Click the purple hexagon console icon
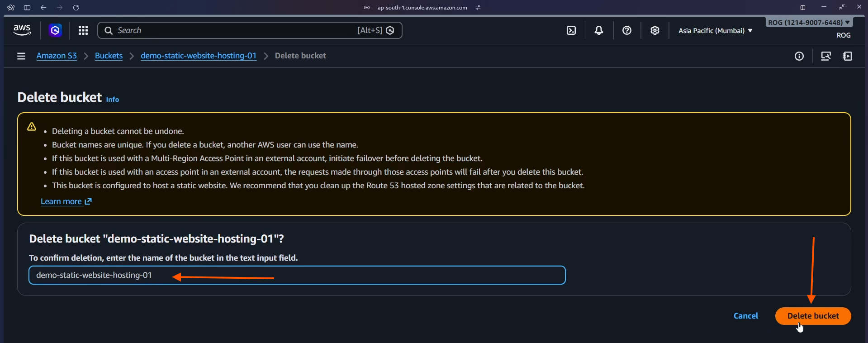The width and height of the screenshot is (868, 343). (x=55, y=30)
